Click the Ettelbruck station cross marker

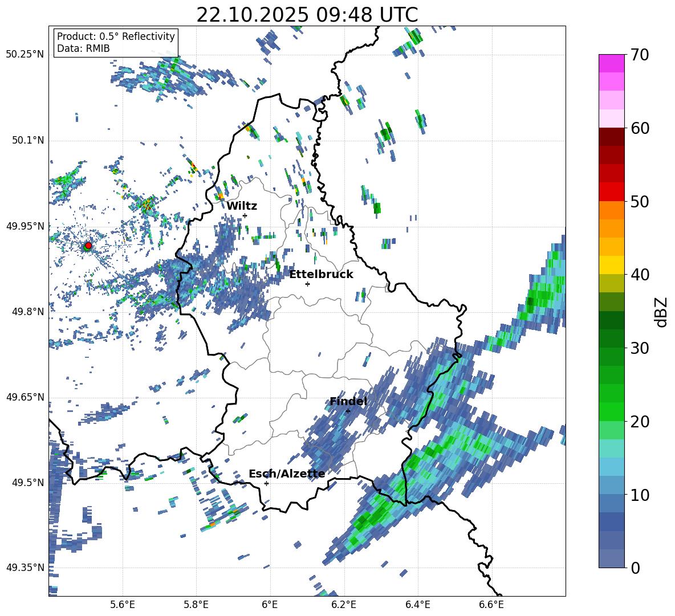pyautogui.click(x=307, y=284)
